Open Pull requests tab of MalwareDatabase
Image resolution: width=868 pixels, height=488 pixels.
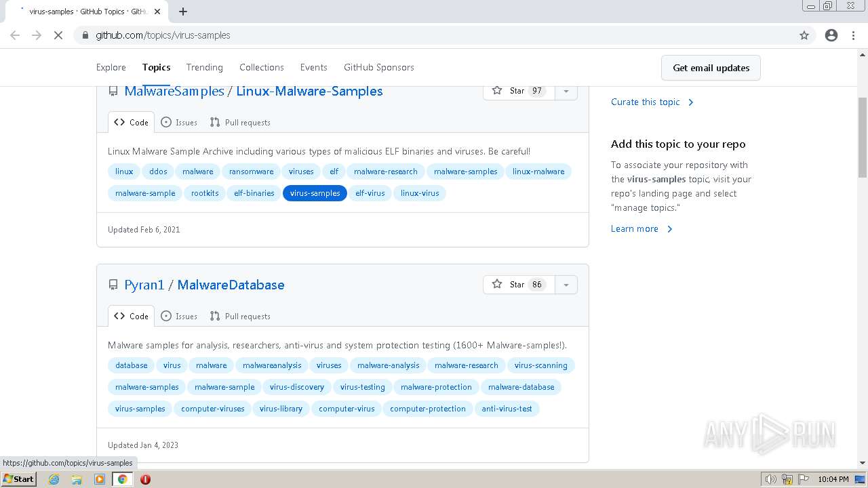click(240, 316)
